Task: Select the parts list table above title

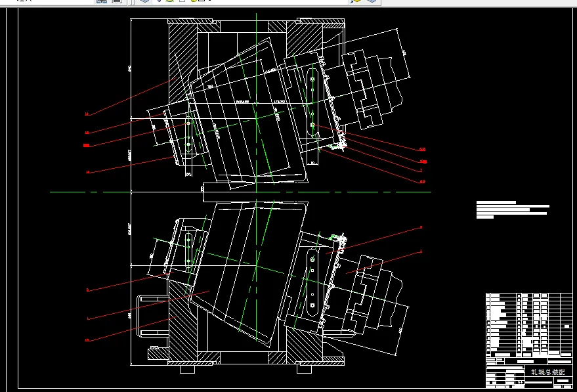Action: tap(529, 324)
